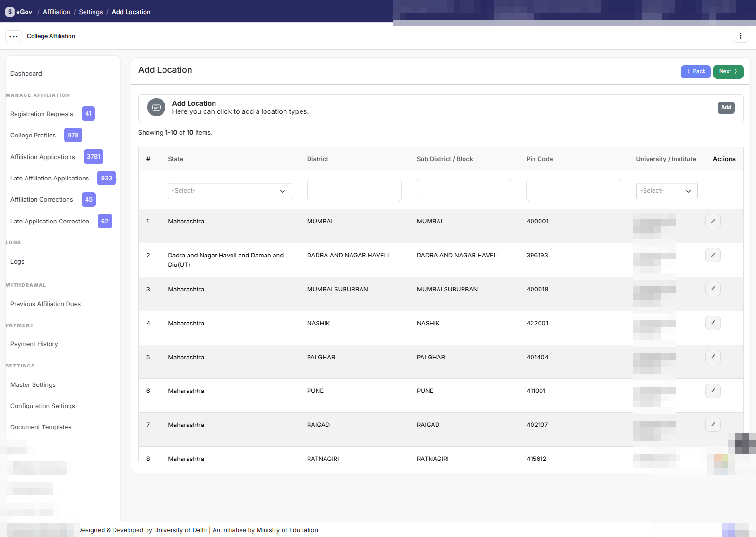Navigate to Affiliation breadcrumb

[56, 12]
